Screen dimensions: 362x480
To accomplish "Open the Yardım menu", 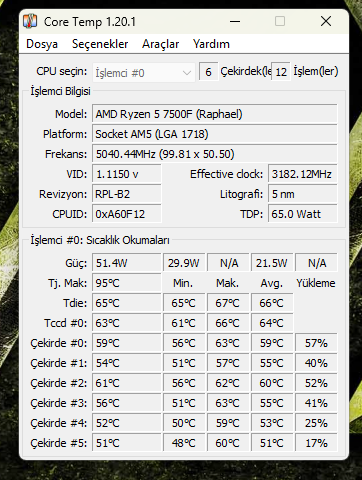I will [x=211, y=44].
